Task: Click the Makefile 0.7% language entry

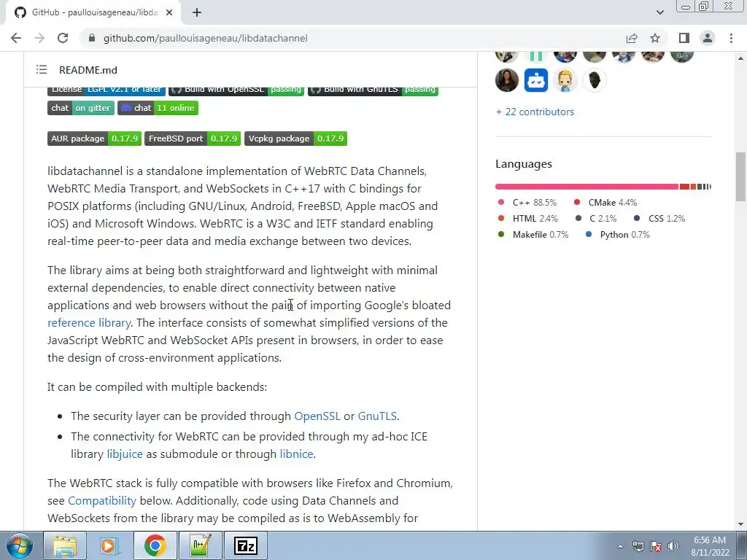Action: click(533, 235)
